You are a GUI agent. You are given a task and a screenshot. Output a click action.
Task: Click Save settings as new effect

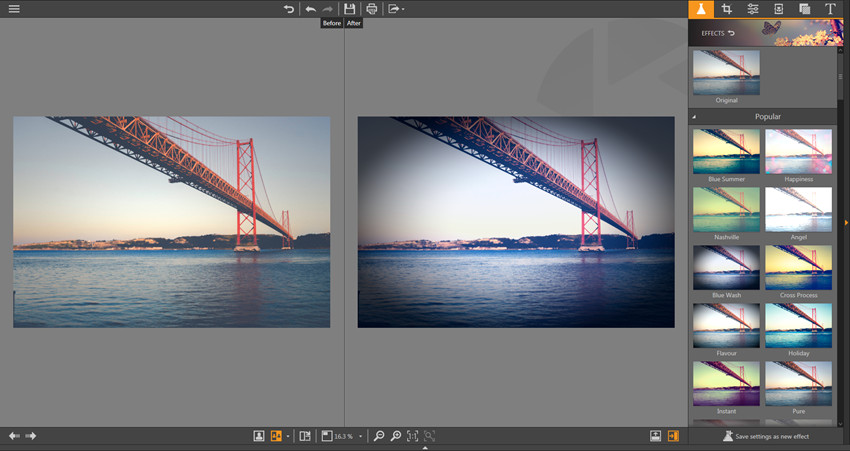tap(766, 436)
